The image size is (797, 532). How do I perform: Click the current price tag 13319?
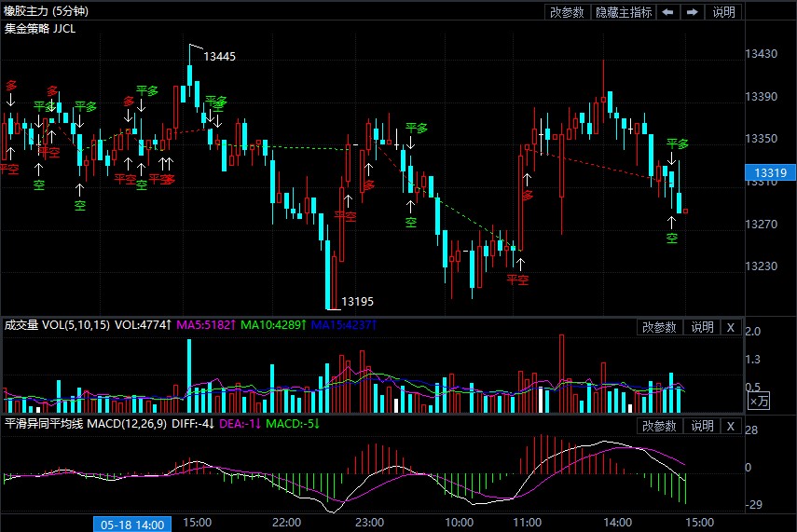770,173
